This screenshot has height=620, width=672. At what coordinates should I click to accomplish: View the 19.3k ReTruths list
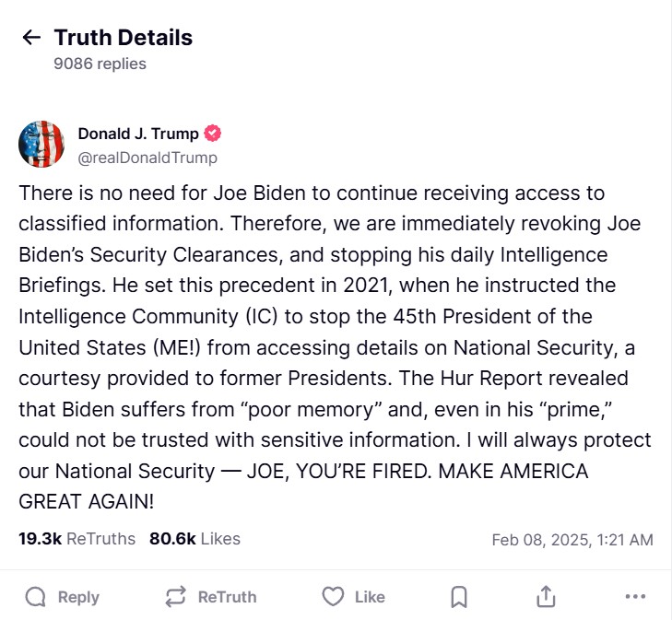point(77,539)
